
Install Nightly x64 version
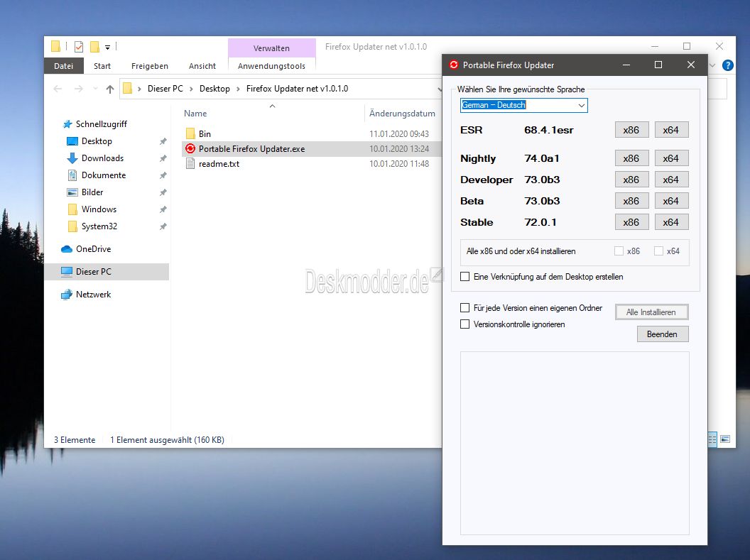coord(671,159)
